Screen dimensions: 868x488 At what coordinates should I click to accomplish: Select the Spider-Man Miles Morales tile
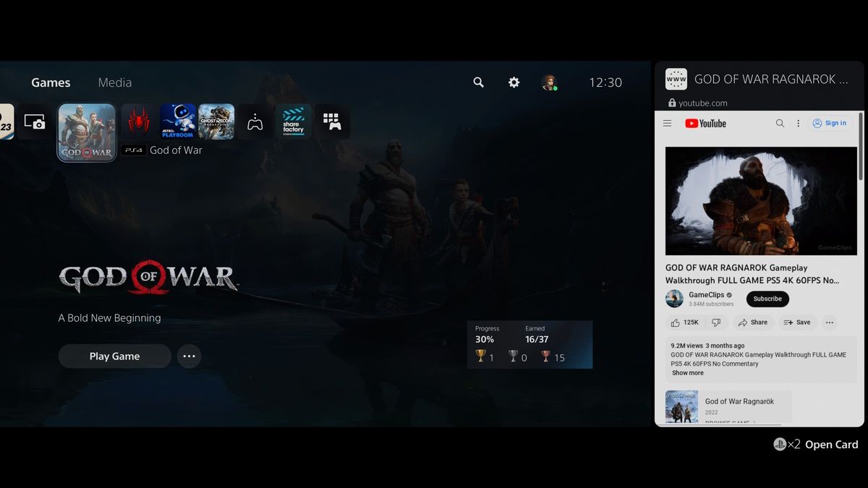click(x=138, y=121)
